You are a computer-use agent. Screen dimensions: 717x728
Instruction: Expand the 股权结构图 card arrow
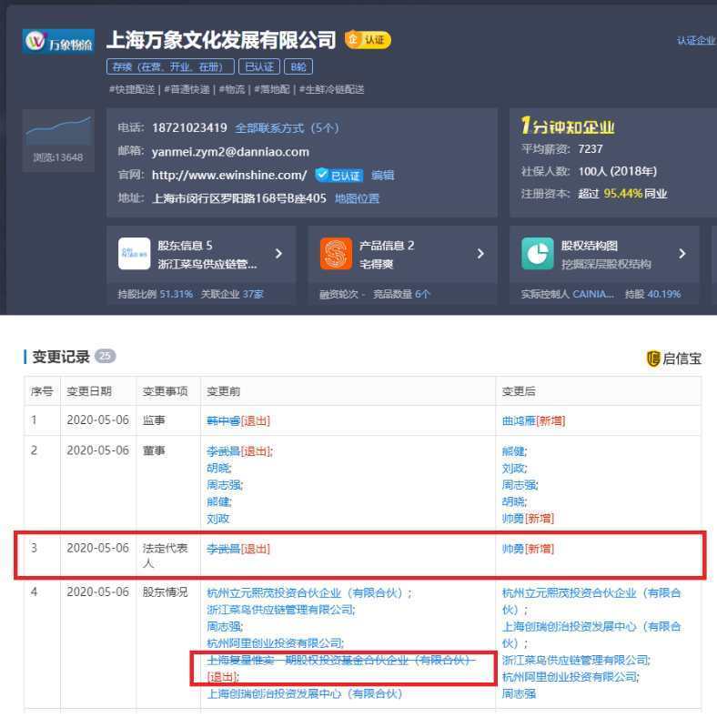682,254
